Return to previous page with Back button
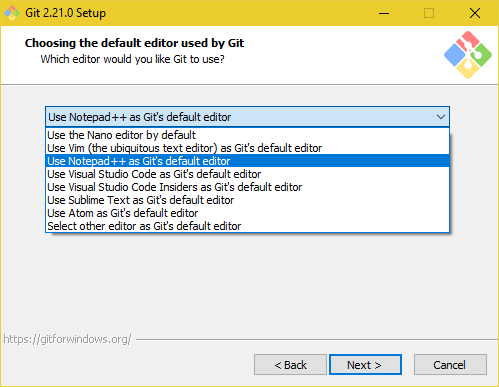 pos(290,365)
